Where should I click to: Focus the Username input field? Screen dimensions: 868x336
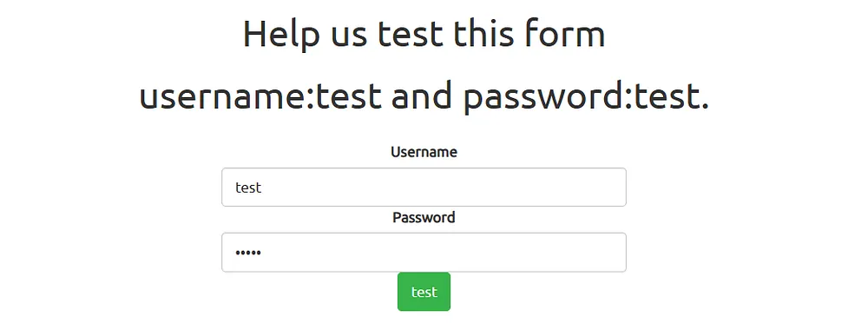pyautogui.click(x=424, y=187)
